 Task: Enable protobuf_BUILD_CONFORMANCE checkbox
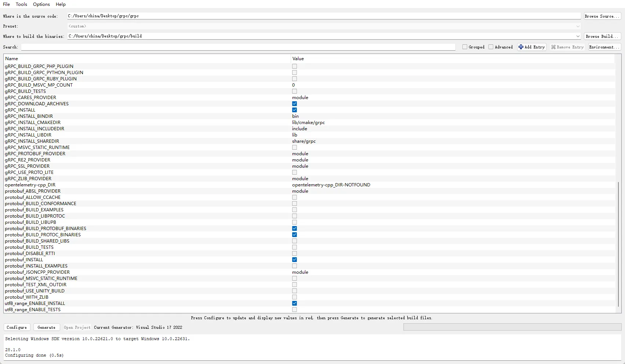pos(294,204)
